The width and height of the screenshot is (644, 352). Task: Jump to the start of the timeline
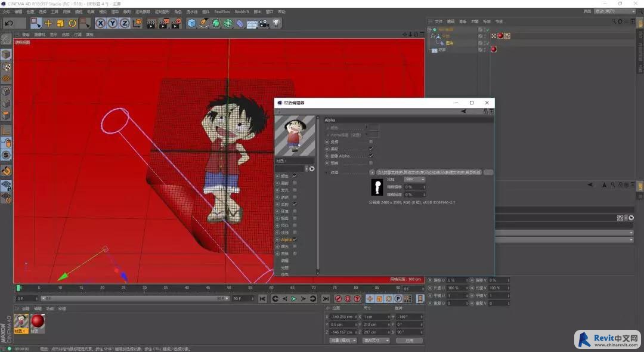click(x=262, y=299)
